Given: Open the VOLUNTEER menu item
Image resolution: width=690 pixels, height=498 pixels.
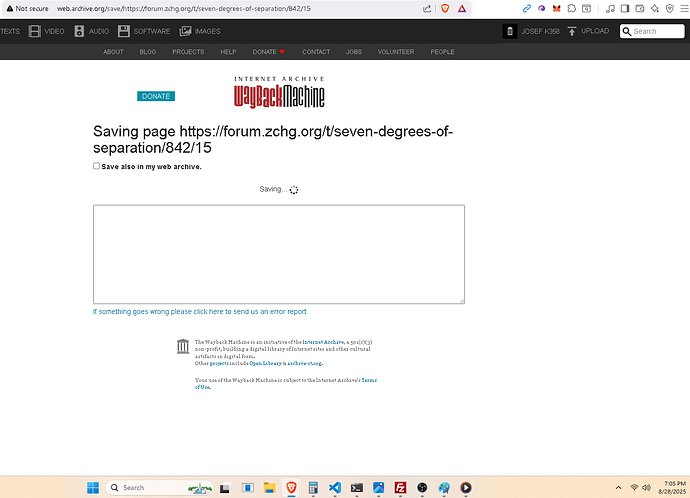Looking at the screenshot, I should [396, 51].
